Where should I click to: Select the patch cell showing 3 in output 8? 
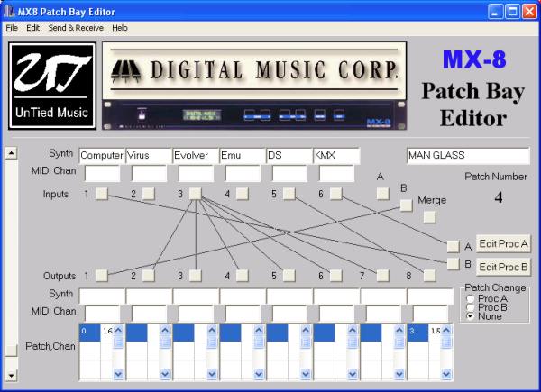[418, 333]
